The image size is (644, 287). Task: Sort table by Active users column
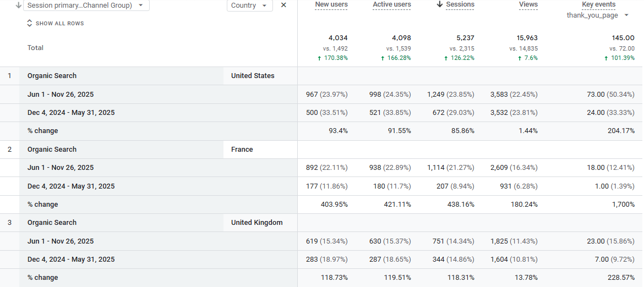pos(391,4)
